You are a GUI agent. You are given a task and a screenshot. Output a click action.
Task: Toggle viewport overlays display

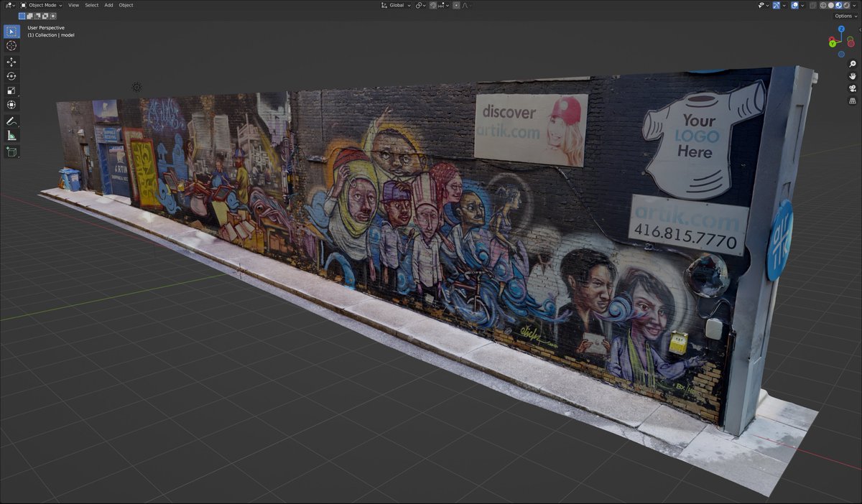794,5
